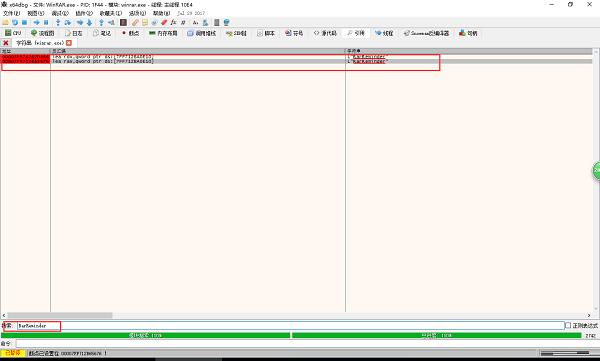Click the Comments yellow note icon
600x361 pixels.
coord(145,23)
